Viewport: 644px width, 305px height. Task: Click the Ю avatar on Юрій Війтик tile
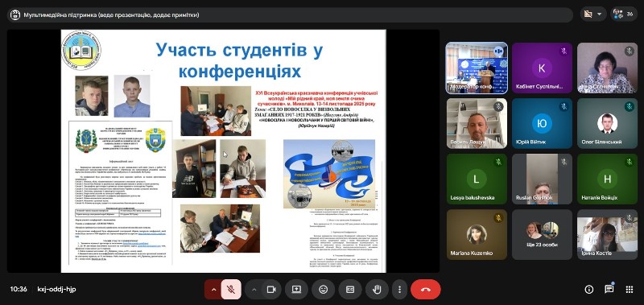[x=542, y=124]
